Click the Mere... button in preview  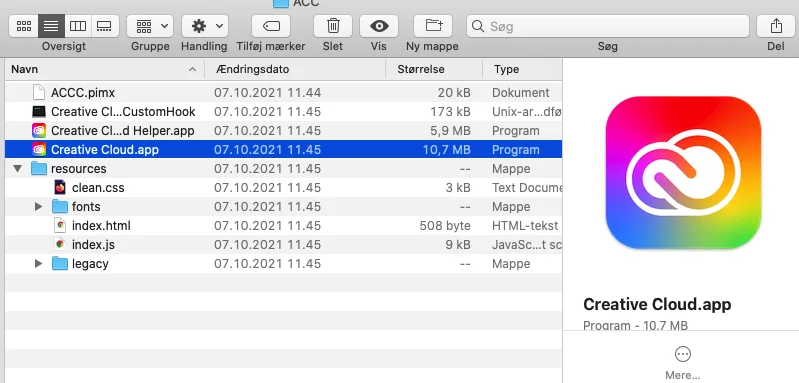[x=682, y=363]
